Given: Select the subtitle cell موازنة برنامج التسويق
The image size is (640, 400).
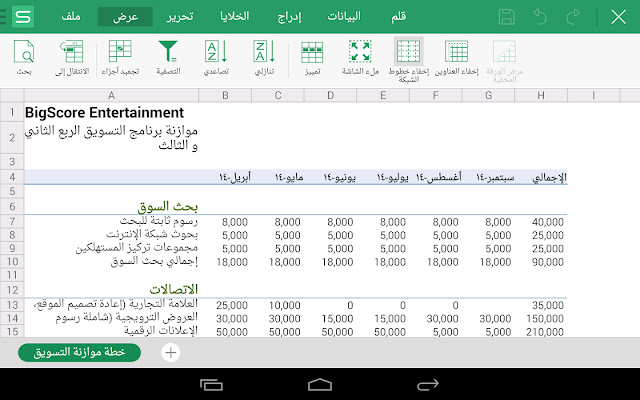Looking at the screenshot, I should (x=111, y=138).
